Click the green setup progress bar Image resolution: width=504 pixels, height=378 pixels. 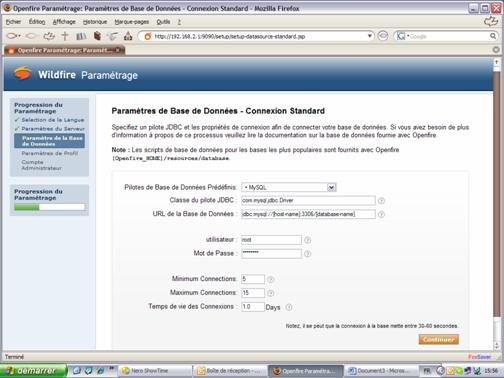pos(49,207)
